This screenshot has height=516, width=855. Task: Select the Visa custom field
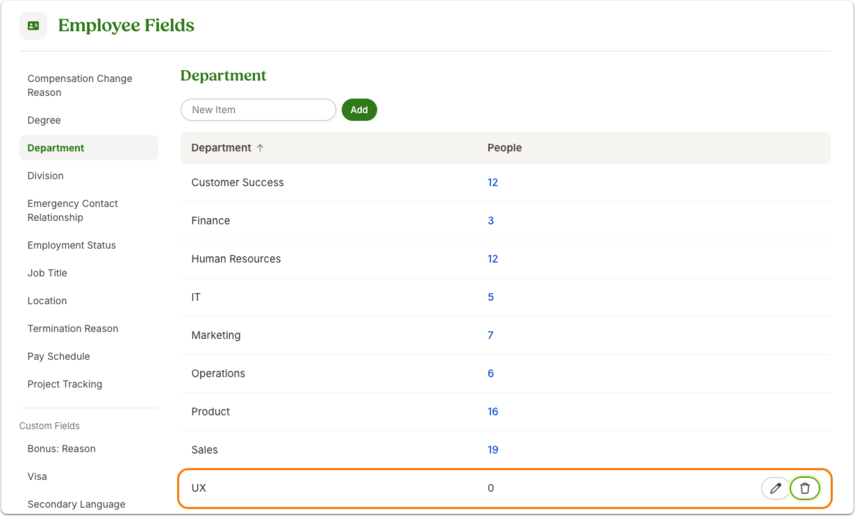pos(37,476)
